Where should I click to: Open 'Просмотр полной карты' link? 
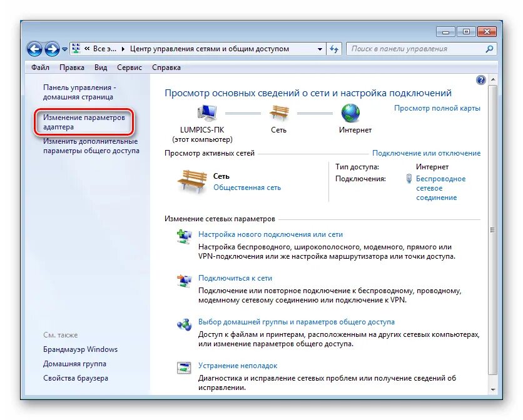(x=437, y=108)
